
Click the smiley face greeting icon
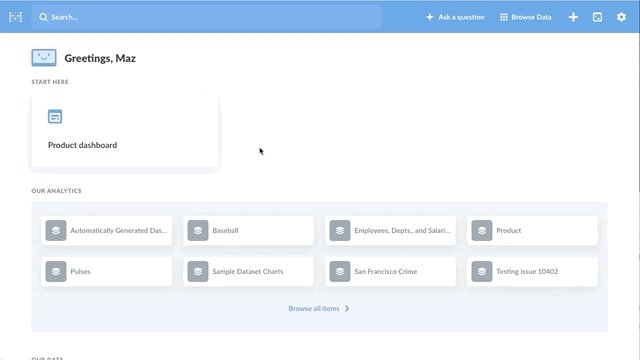(x=44, y=58)
